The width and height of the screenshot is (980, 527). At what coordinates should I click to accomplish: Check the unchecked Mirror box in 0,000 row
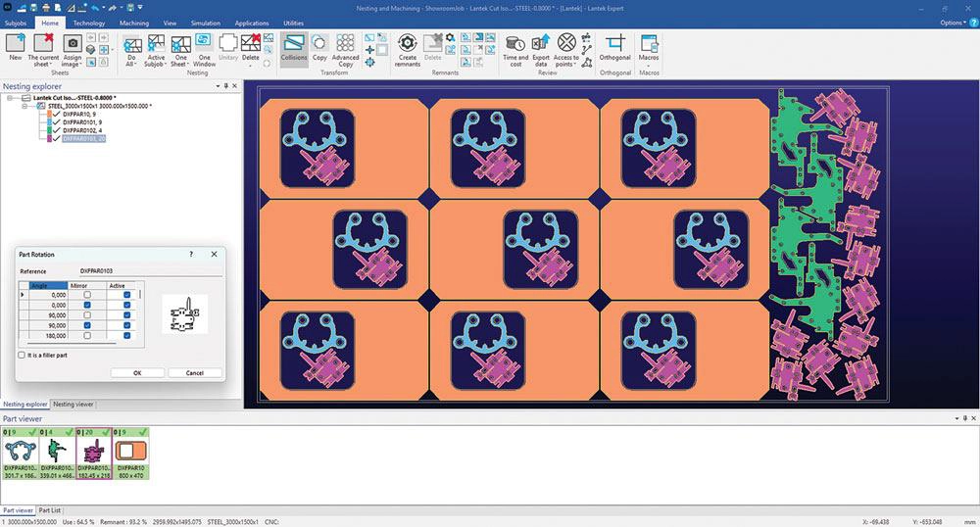87,295
